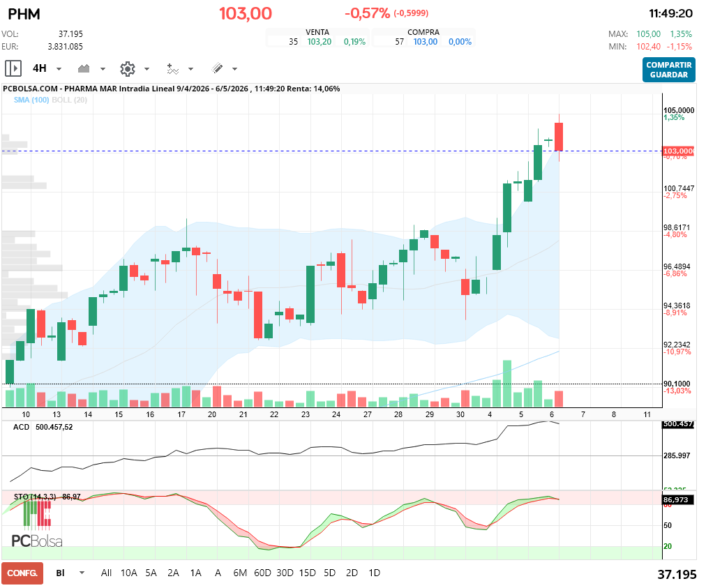Image resolution: width=706 pixels, height=588 pixels.
Task: Select the drawing pencil tool
Action: (217, 68)
